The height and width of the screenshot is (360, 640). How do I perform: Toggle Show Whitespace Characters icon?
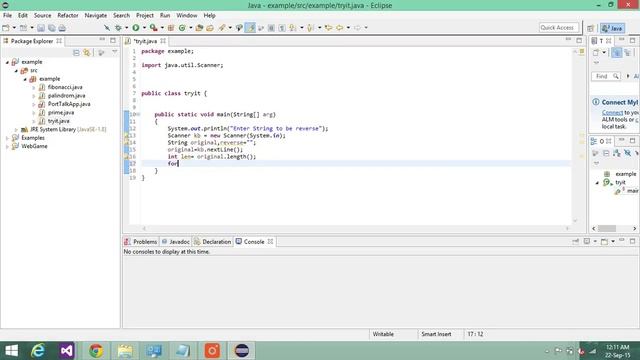click(x=282, y=28)
